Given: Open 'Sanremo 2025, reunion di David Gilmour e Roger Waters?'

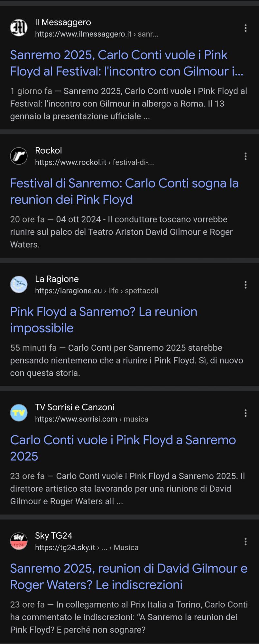Looking at the screenshot, I should coord(129,576).
